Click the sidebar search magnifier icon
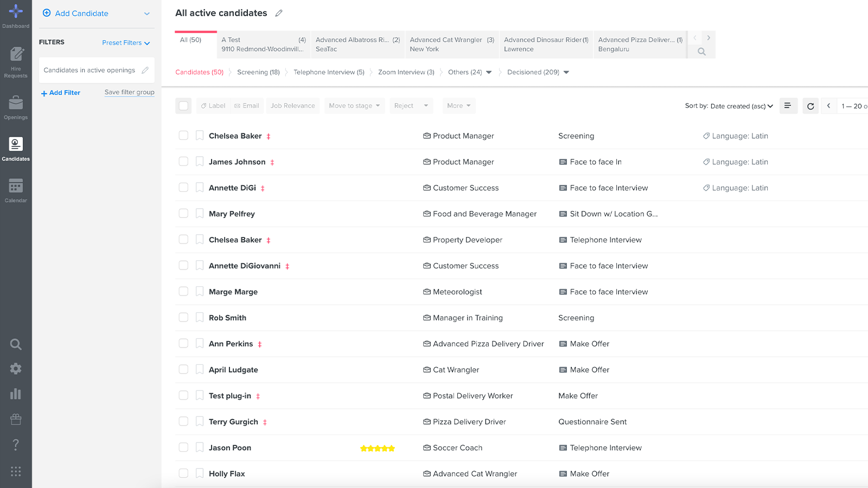 tap(16, 344)
